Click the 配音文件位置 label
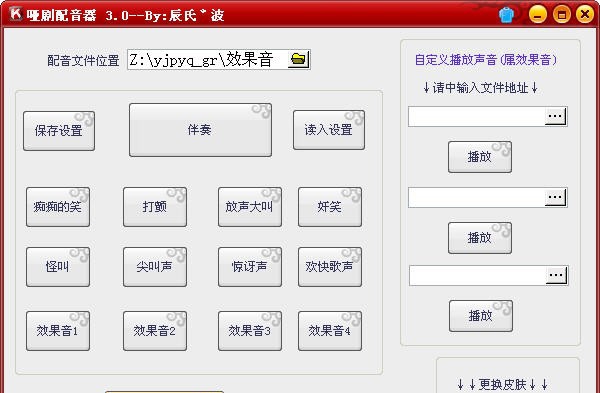This screenshot has height=393, width=600. [83, 60]
